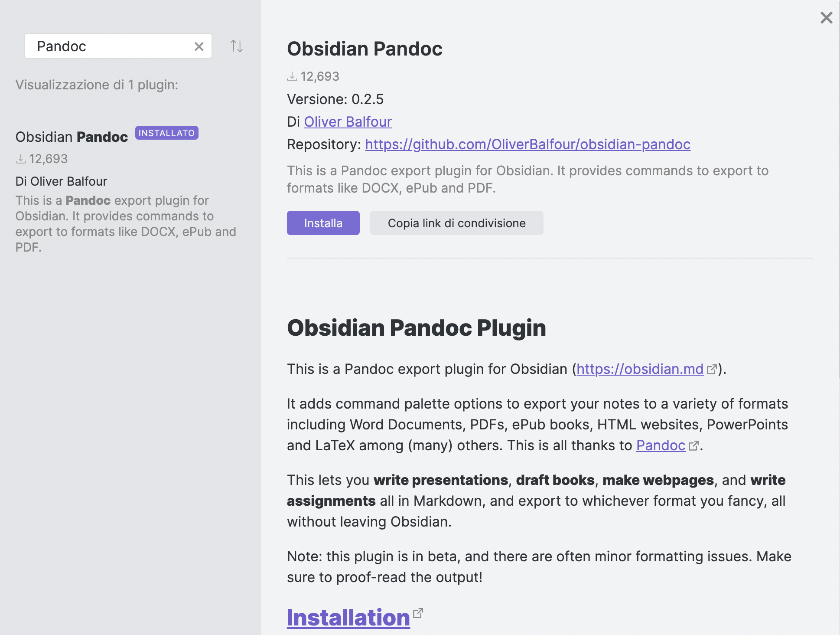Click the 'Obsidian Pandoc Plugin' heading

coord(417,327)
